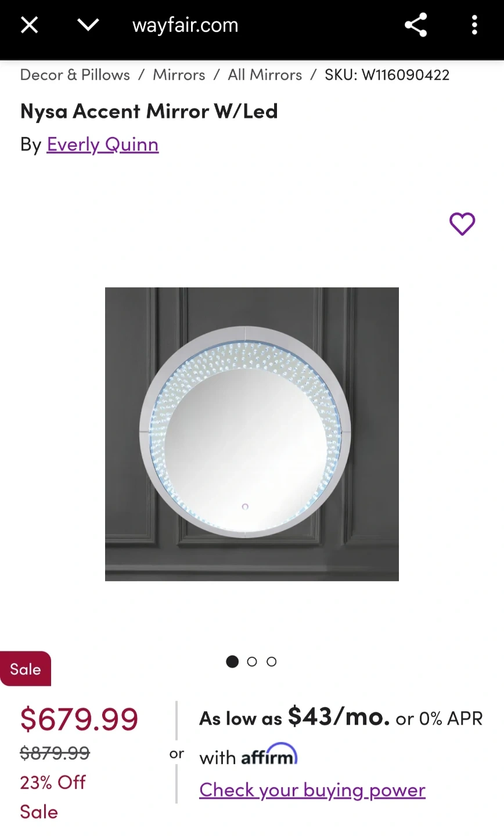Tap the Nysa Accent Mirror W/Led title
Viewport: 504px width, 836px height.
click(x=149, y=110)
